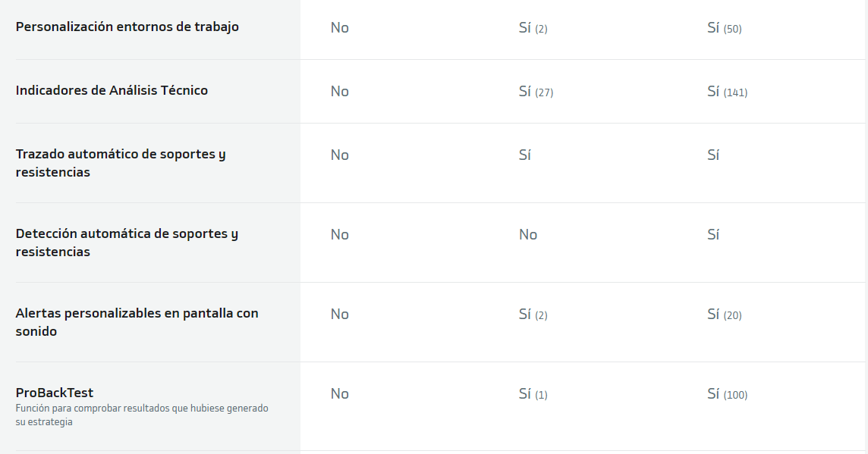Click the 'Sí (50)' workspace personalization value

(724, 28)
